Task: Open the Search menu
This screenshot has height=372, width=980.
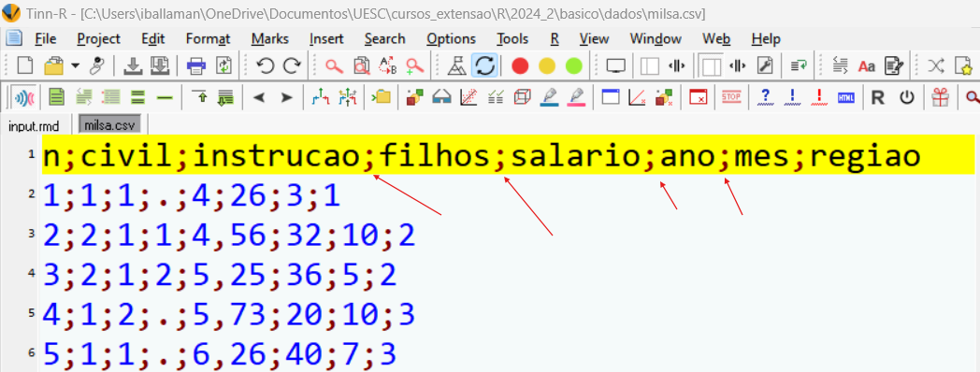Action: [385, 38]
